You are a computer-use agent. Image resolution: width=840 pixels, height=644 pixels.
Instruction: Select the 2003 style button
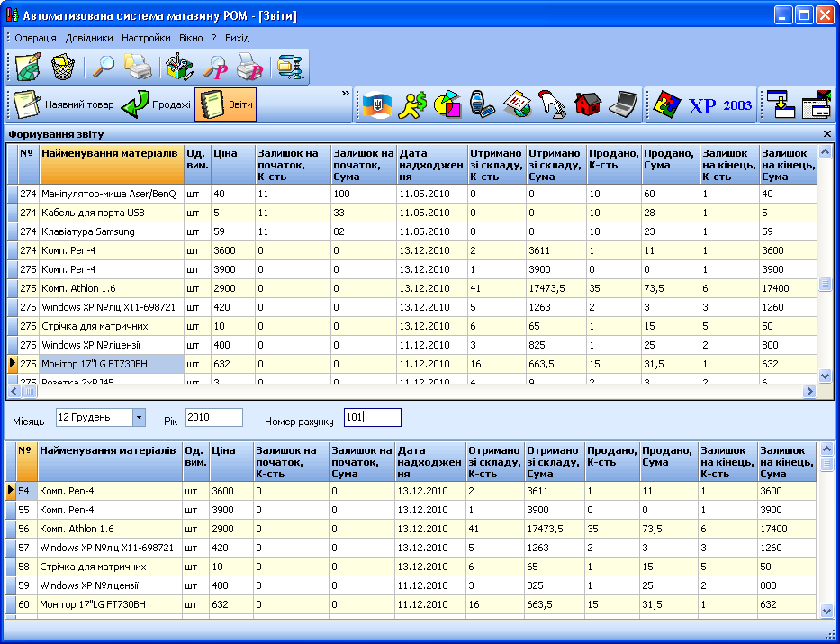[737, 105]
